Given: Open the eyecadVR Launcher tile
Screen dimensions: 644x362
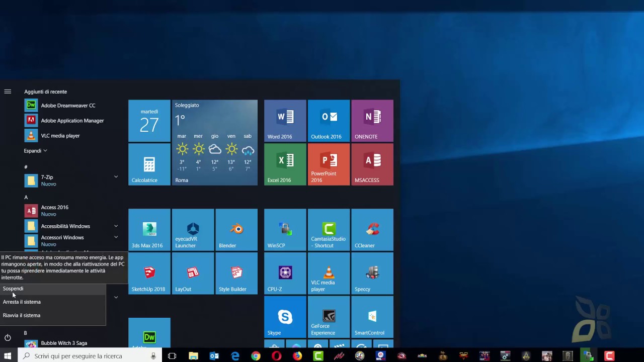Looking at the screenshot, I should (x=193, y=230).
